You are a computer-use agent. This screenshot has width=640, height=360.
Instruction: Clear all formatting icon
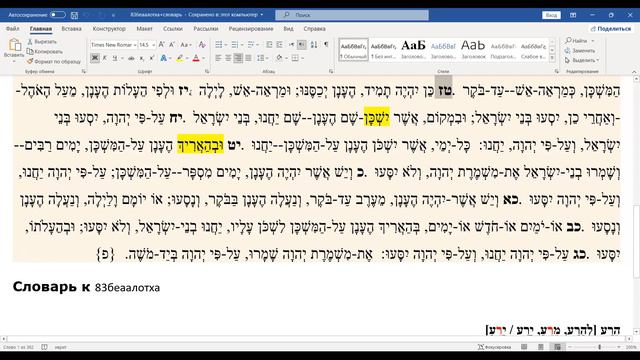click(x=202, y=45)
